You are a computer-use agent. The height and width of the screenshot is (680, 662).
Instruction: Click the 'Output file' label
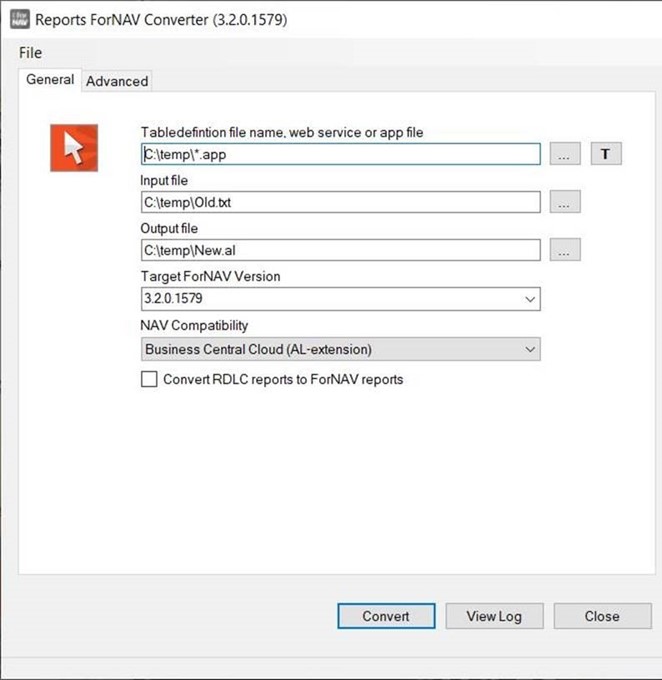click(169, 229)
